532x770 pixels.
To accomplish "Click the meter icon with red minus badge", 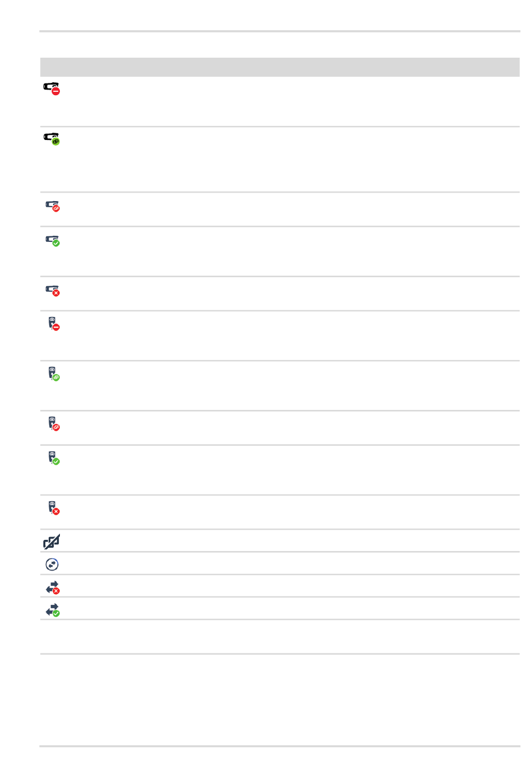I will click(54, 324).
